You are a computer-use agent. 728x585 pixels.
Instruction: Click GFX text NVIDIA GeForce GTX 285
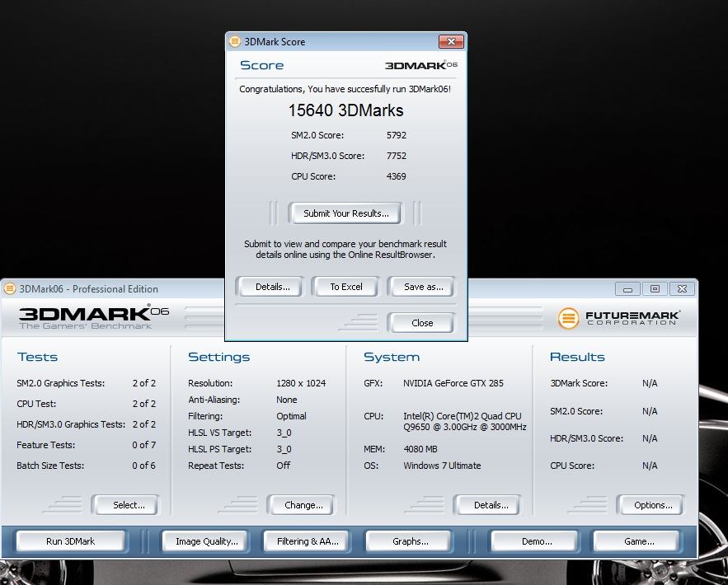click(x=453, y=383)
